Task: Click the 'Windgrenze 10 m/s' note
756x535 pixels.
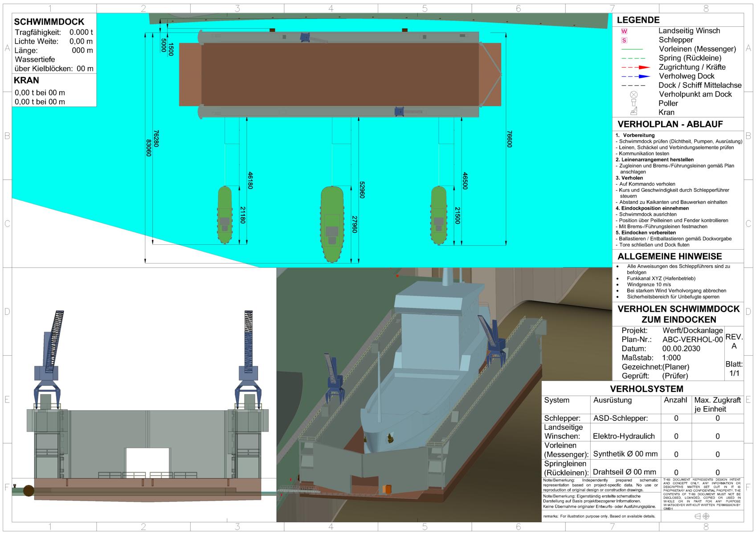Action: point(649,284)
